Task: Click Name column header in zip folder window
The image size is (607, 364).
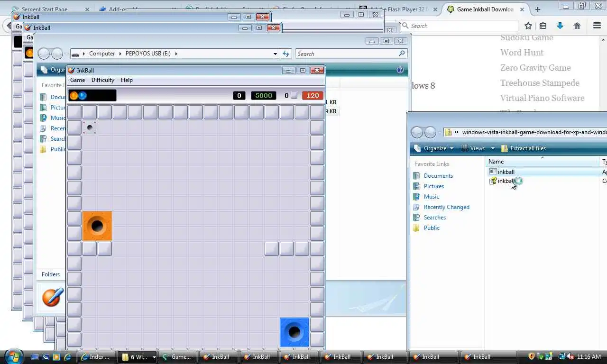Action: coord(543,162)
